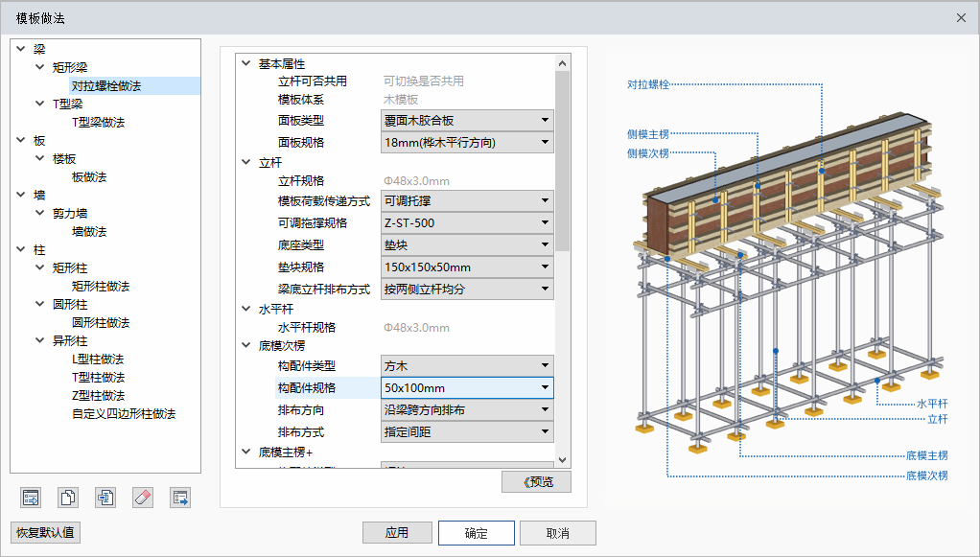Collapse the 板 tree node
This screenshot has height=557, width=980.
coord(21,140)
